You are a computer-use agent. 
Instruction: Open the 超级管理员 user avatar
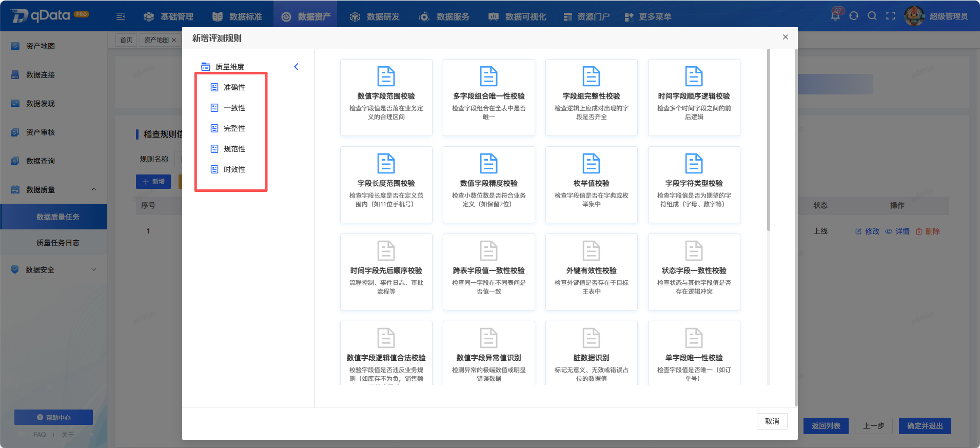(914, 16)
